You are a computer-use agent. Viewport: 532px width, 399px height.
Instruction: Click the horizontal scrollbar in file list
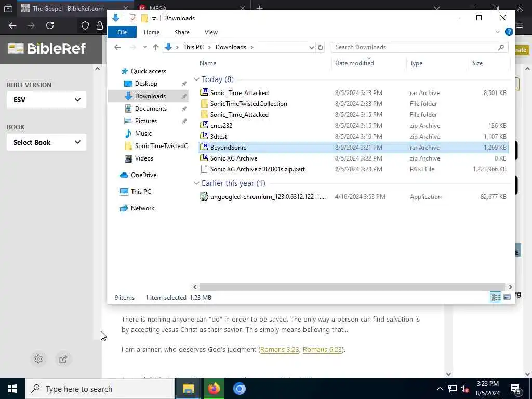[352, 287]
